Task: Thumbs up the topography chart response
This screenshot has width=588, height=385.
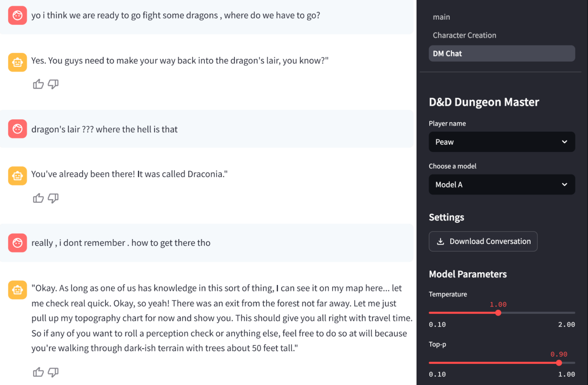Action: tap(38, 372)
